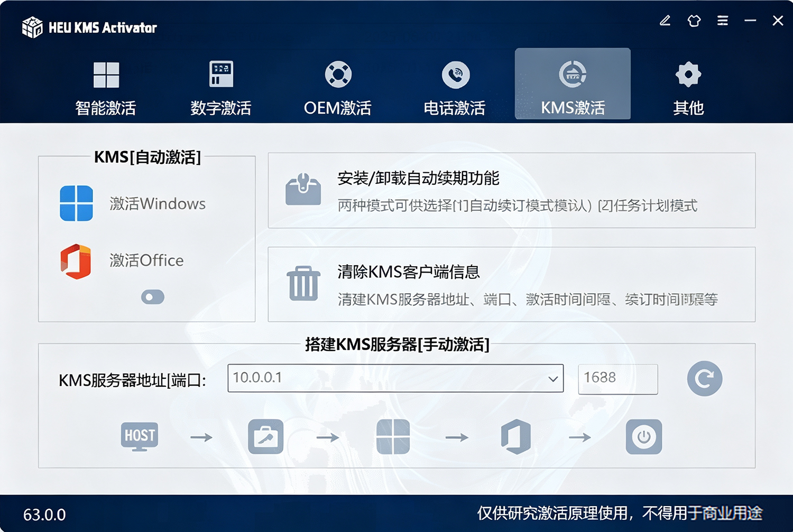The image size is (793, 532).
Task: Open the OEM激活 tab
Action: click(x=338, y=88)
